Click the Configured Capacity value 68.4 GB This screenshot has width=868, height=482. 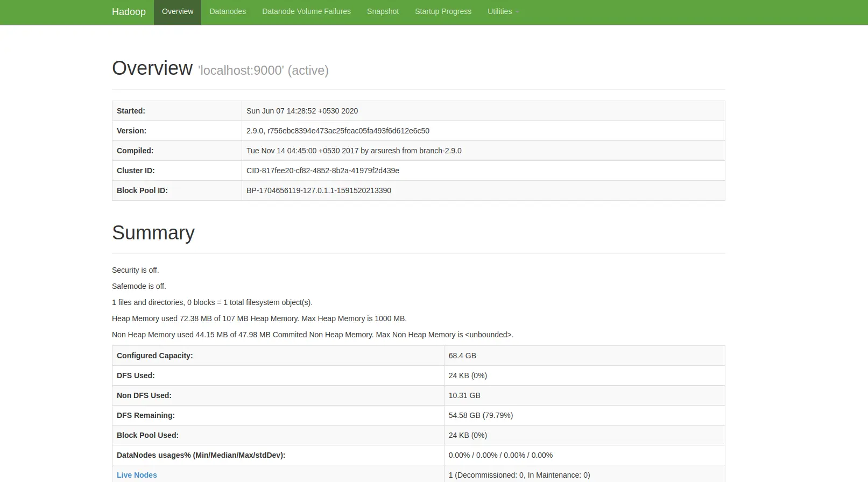(462, 356)
